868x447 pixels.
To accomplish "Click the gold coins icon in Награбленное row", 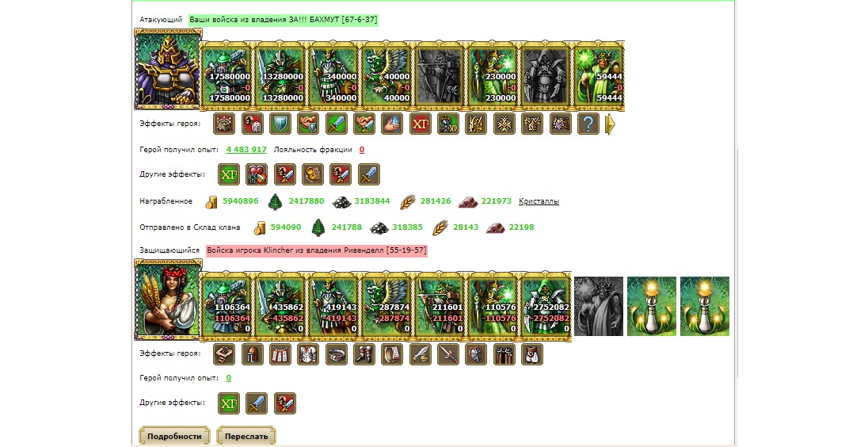I will click(211, 201).
